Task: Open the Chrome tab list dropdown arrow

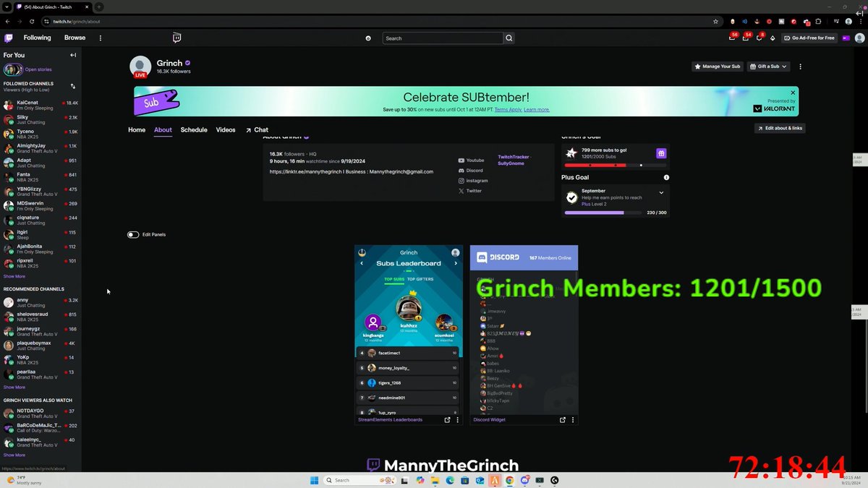Action: 7,7
